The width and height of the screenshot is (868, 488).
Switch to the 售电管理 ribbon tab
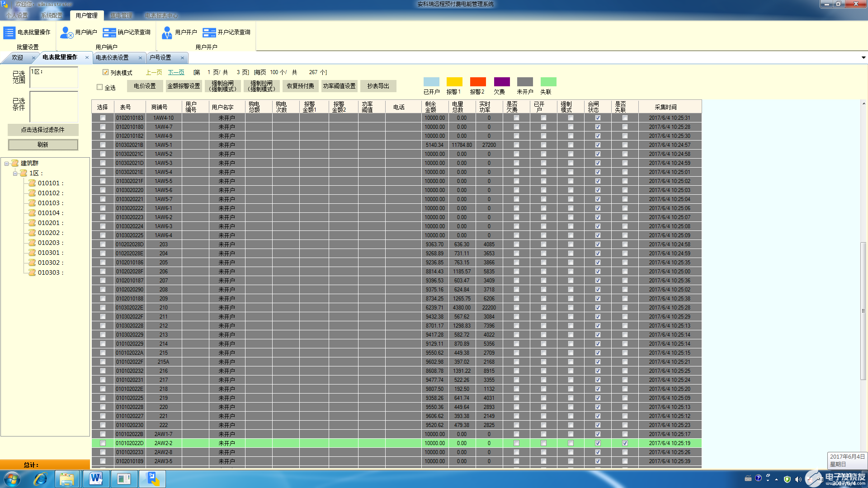coord(121,15)
